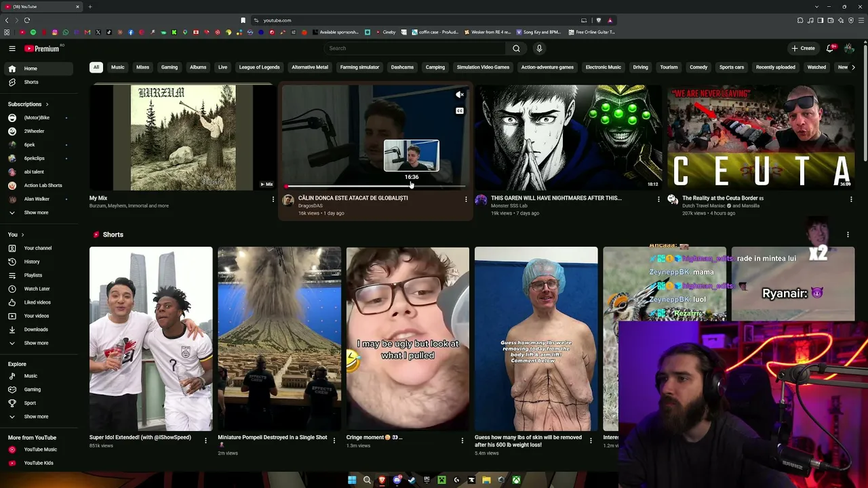Open the Super Idol Extended short
Screen dimensions: 868x488
151,339
